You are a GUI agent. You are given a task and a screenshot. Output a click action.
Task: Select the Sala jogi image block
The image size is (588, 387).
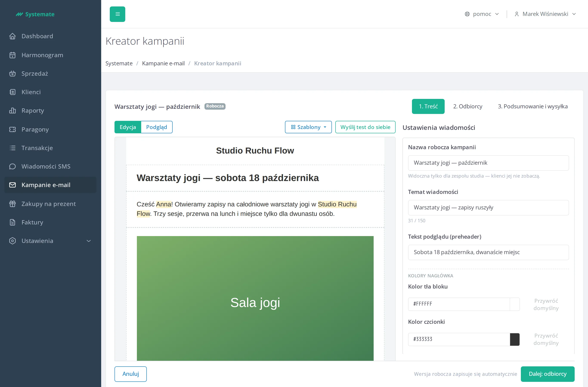255,298
